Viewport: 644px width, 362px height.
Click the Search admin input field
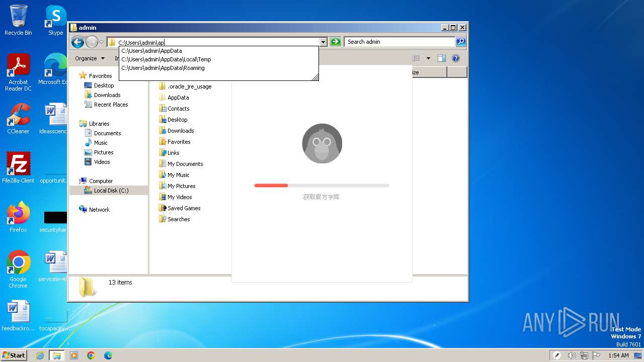(x=400, y=42)
